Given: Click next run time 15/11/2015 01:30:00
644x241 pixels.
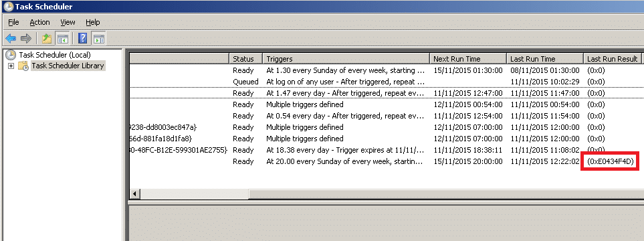Looking at the screenshot, I should click(x=468, y=71).
